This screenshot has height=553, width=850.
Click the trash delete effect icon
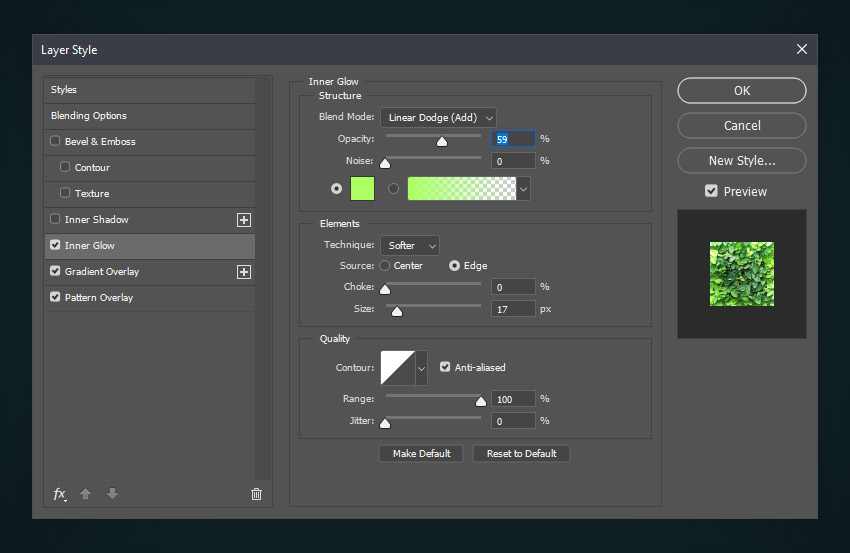(x=256, y=494)
